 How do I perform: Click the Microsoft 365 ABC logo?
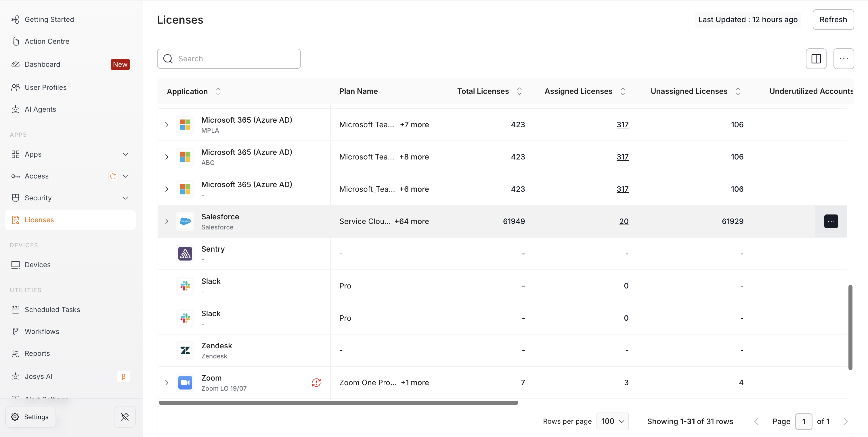pyautogui.click(x=185, y=157)
